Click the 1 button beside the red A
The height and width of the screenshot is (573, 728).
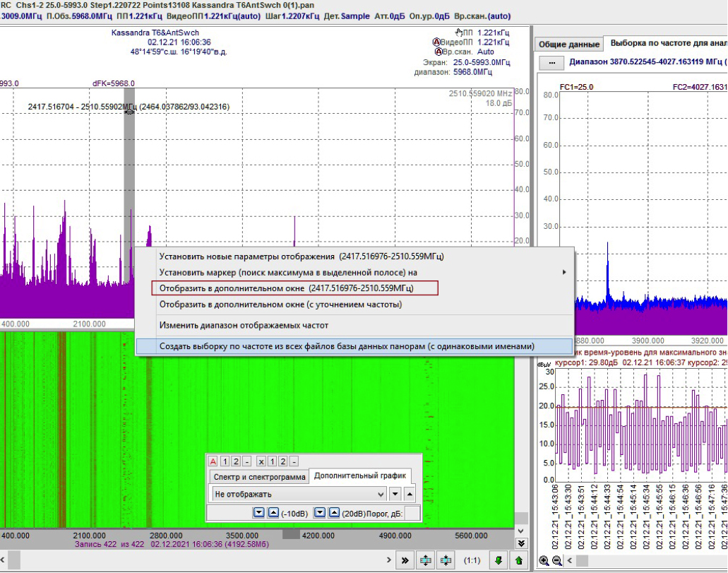click(225, 461)
